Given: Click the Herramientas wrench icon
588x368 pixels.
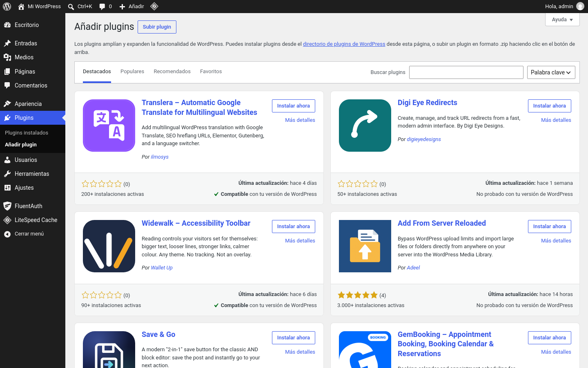Looking at the screenshot, I should click(x=7, y=174).
